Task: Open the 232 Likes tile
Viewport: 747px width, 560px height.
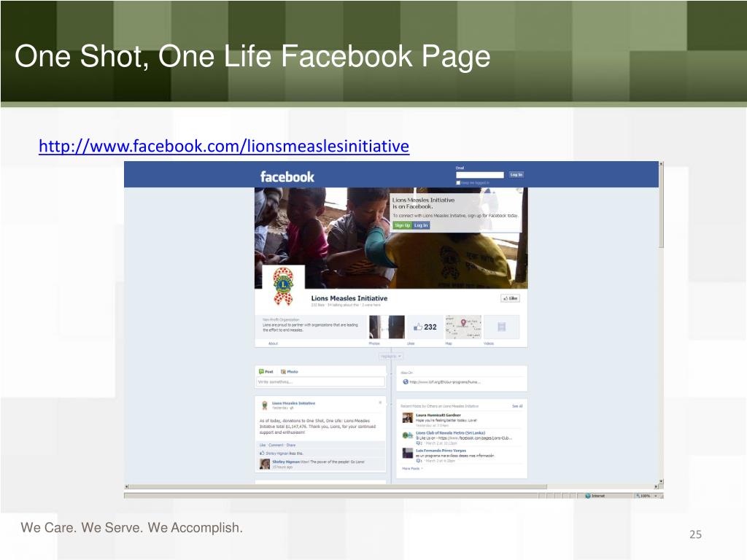Action: tap(425, 327)
